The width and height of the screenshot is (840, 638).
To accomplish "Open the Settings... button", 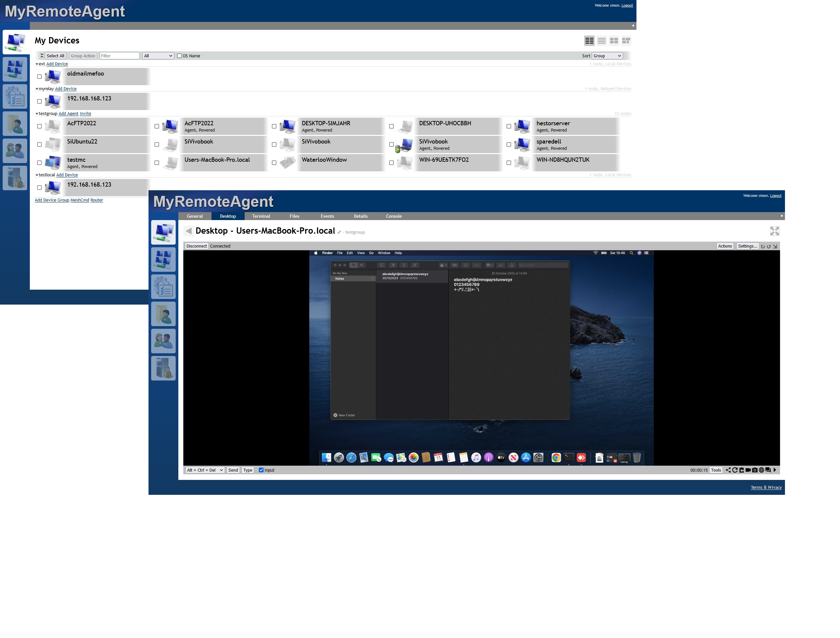I will click(748, 246).
